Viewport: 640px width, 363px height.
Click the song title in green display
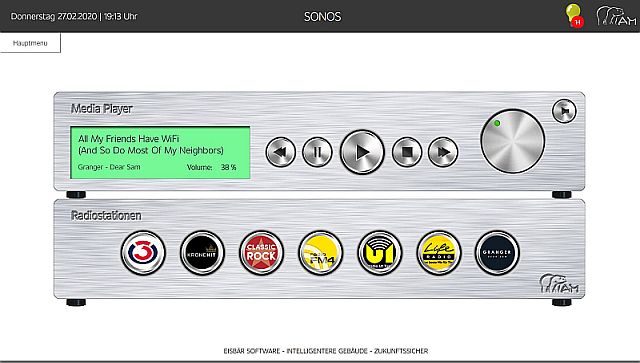tap(151, 145)
